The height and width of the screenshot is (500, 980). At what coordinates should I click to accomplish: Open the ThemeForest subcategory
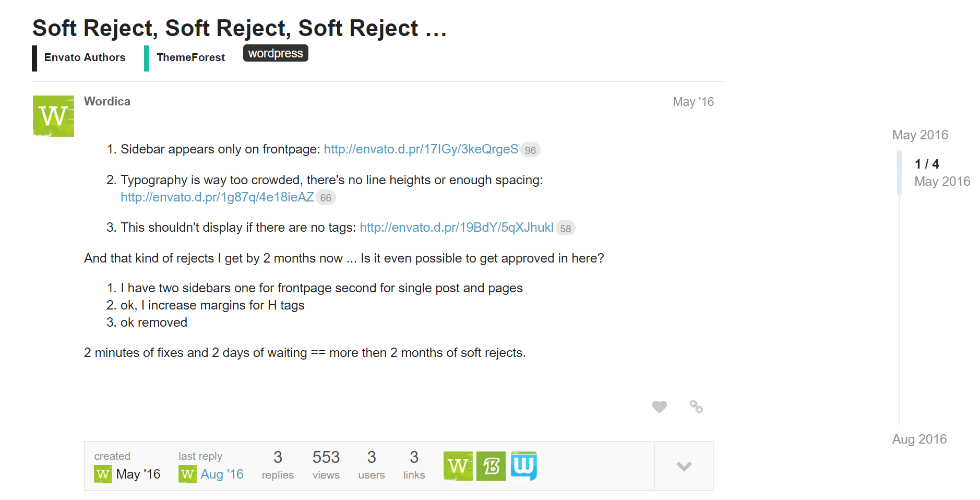click(x=190, y=57)
